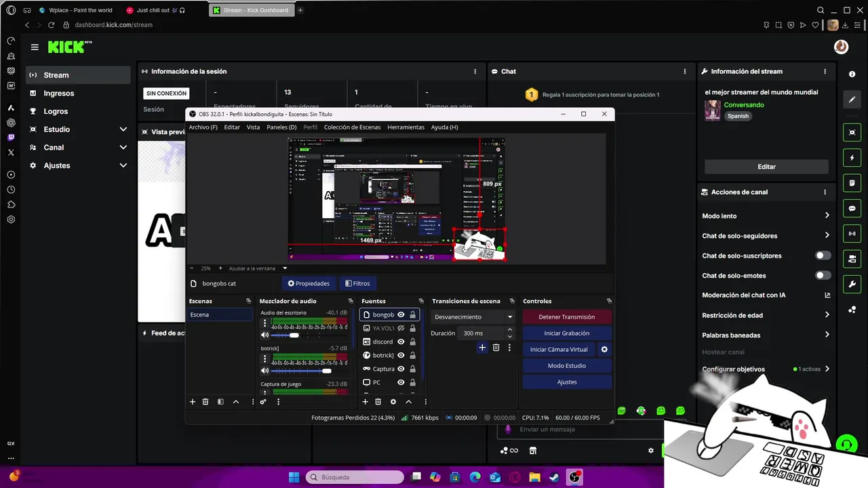This screenshot has height=488, width=868.
Task: Hide the bongob source with eye icon
Action: click(x=401, y=314)
